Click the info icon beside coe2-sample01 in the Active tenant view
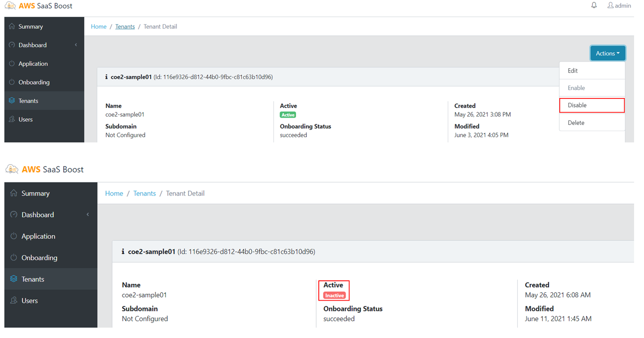644x338 pixels. click(106, 77)
